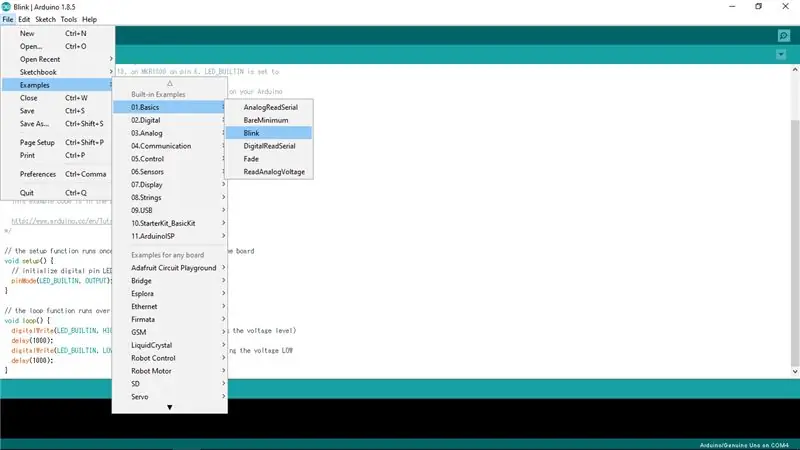800x450 pixels.
Task: Open Preferences from File menu
Action: 57,174
